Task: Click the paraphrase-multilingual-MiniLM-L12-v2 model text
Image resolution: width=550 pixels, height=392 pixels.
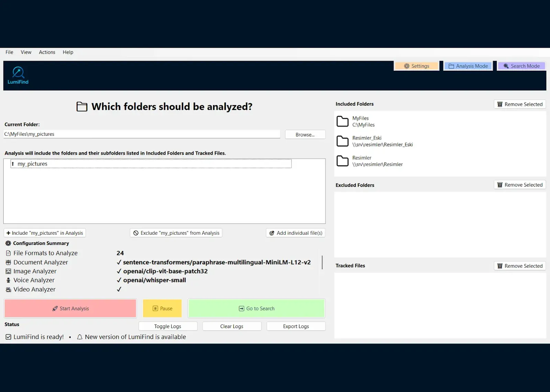Action: point(217,262)
